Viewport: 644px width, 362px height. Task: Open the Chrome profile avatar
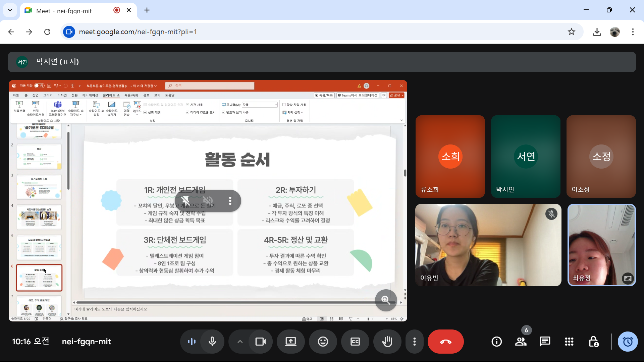pyautogui.click(x=615, y=32)
